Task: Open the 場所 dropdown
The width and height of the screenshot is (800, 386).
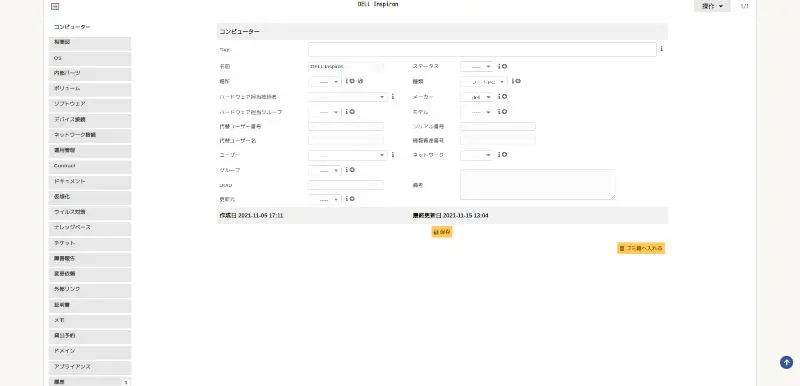Action: pyautogui.click(x=325, y=82)
